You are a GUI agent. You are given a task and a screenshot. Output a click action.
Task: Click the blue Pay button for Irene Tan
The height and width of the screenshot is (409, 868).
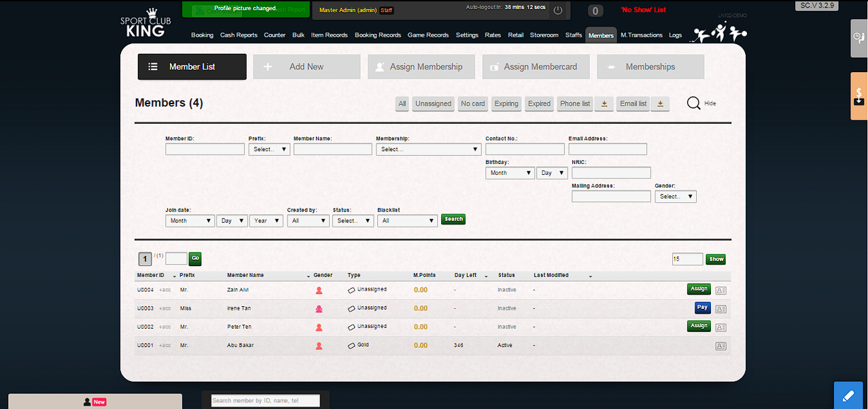click(x=702, y=308)
